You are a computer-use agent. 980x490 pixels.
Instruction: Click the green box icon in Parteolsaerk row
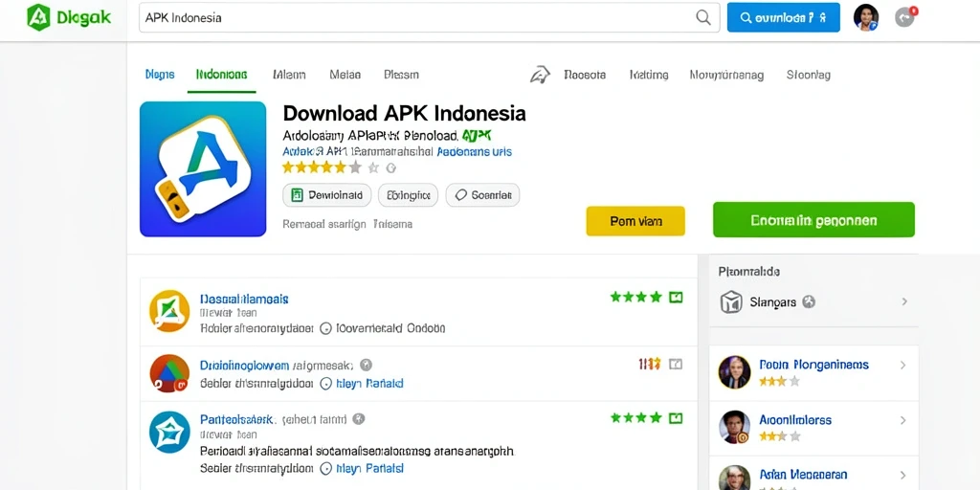[x=676, y=417]
